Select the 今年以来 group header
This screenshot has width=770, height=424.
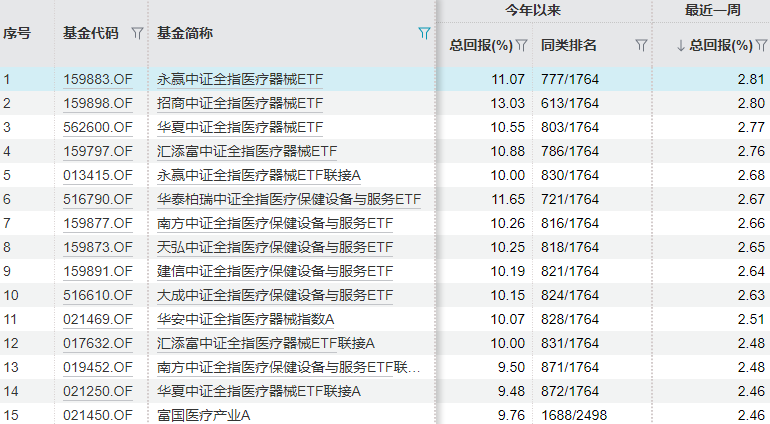533,10
